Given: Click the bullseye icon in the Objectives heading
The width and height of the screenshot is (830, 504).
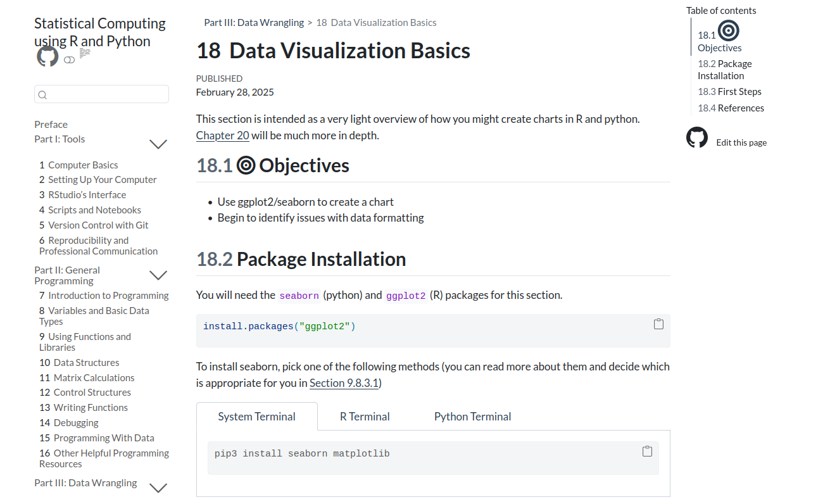Looking at the screenshot, I should click(245, 165).
